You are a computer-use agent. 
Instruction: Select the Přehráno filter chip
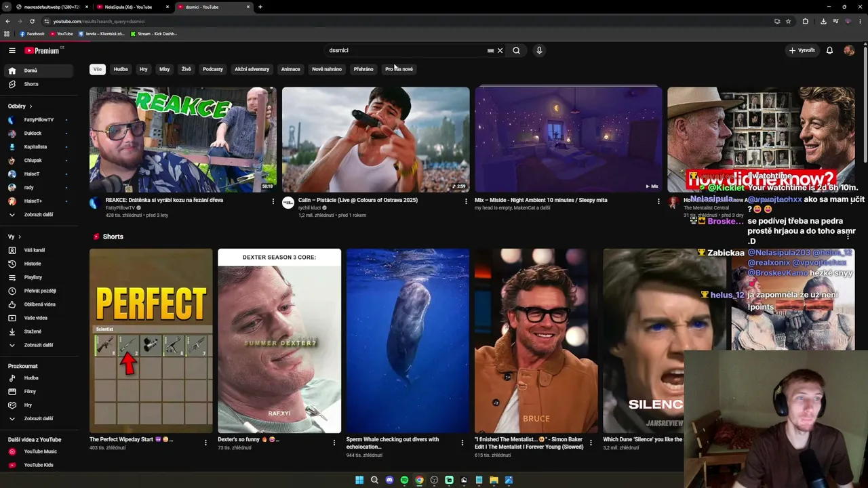click(363, 69)
